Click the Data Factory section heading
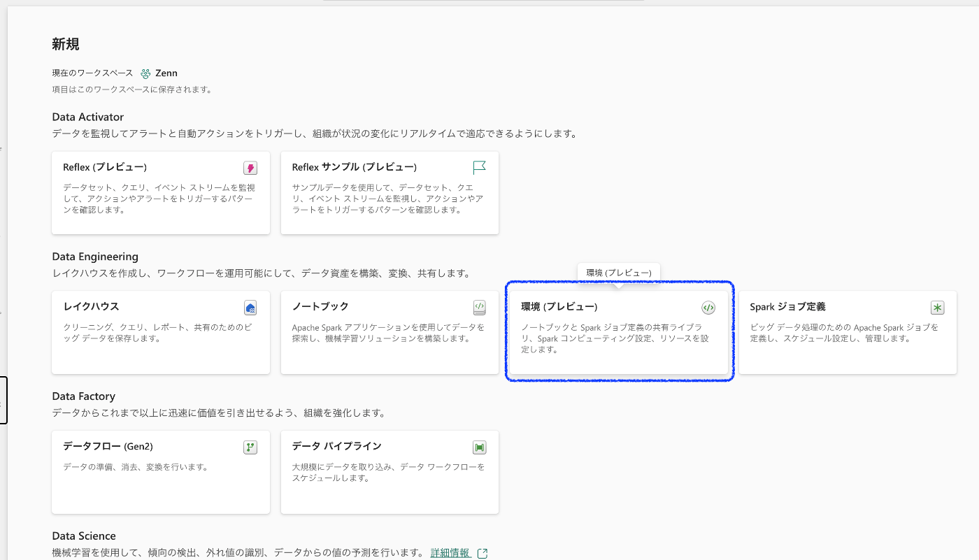The image size is (979, 560). [x=83, y=396]
